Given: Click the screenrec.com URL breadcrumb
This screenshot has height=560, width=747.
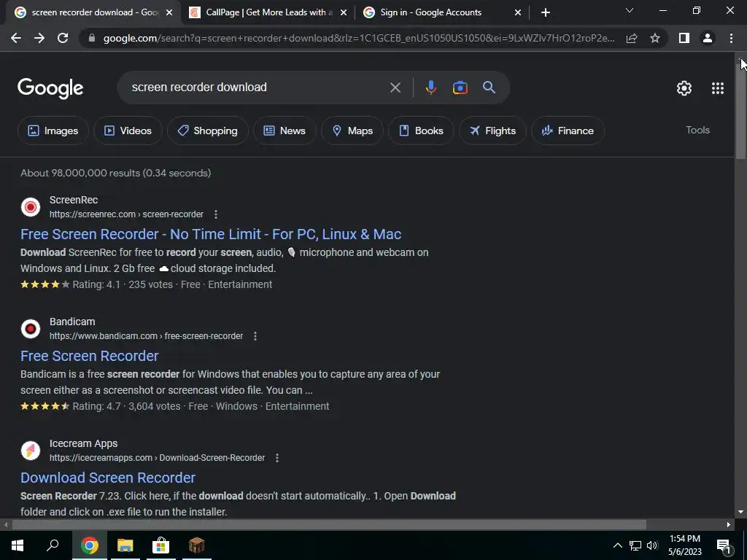Looking at the screenshot, I should pos(126,214).
